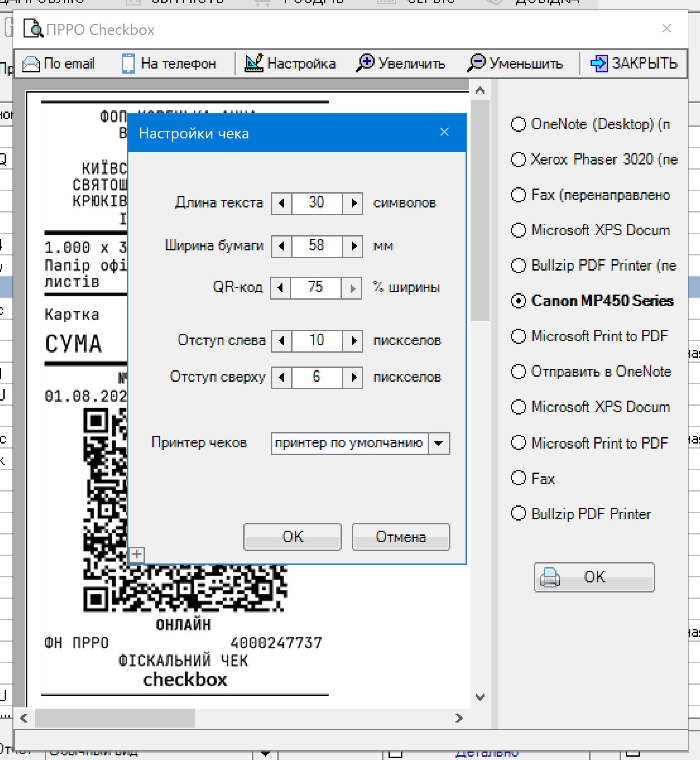Select the Xerox Phaser 3020 printer
Image resolution: width=700 pixels, height=760 pixels.
pyautogui.click(x=519, y=159)
